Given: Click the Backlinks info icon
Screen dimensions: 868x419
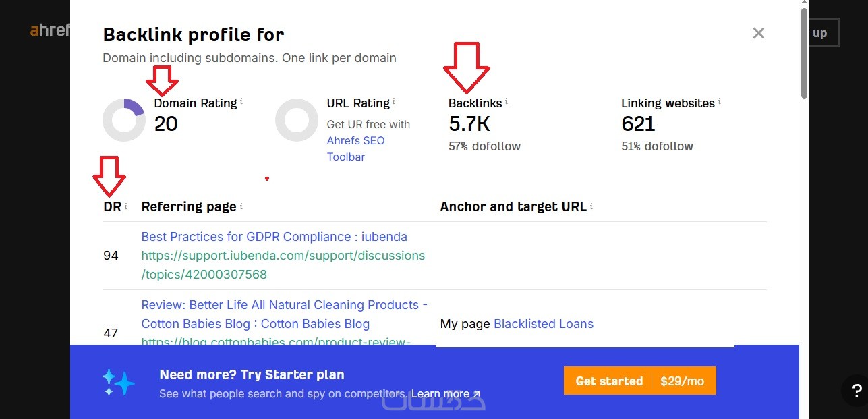Looking at the screenshot, I should click(507, 102).
